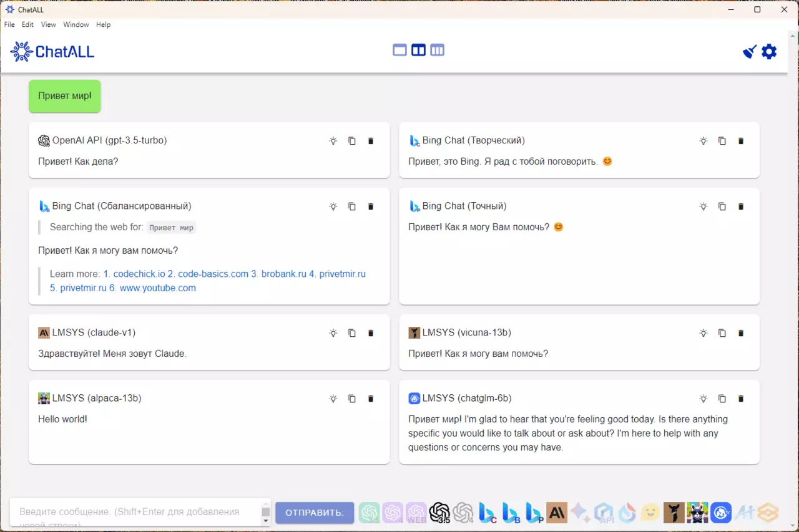Copy the Bing Chat (Точный) response
The width and height of the screenshot is (799, 532).
(722, 206)
